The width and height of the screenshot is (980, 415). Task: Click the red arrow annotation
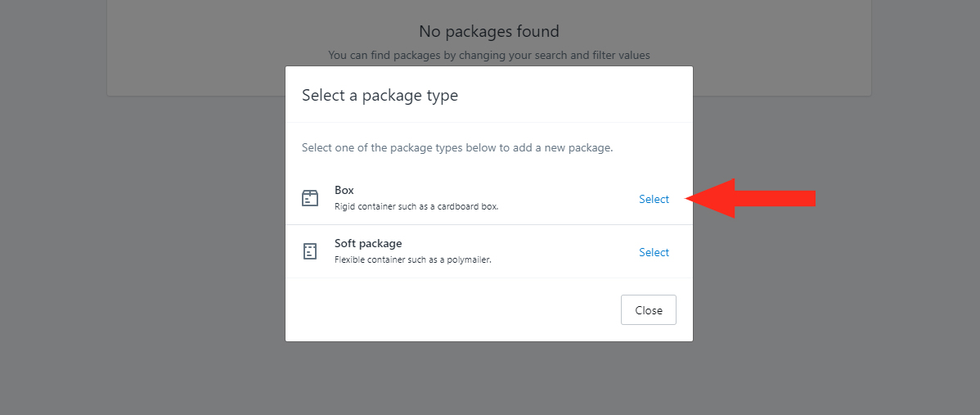tap(751, 198)
